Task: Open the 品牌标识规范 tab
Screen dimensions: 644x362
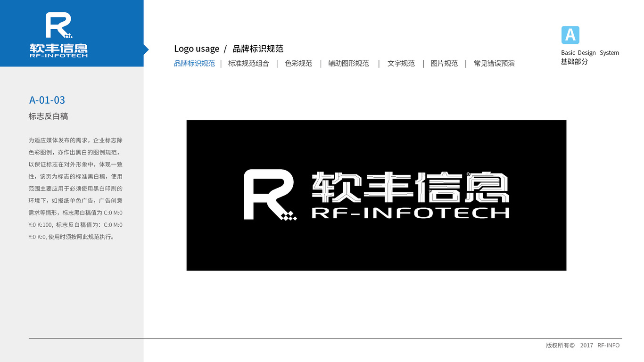Action: tap(194, 63)
